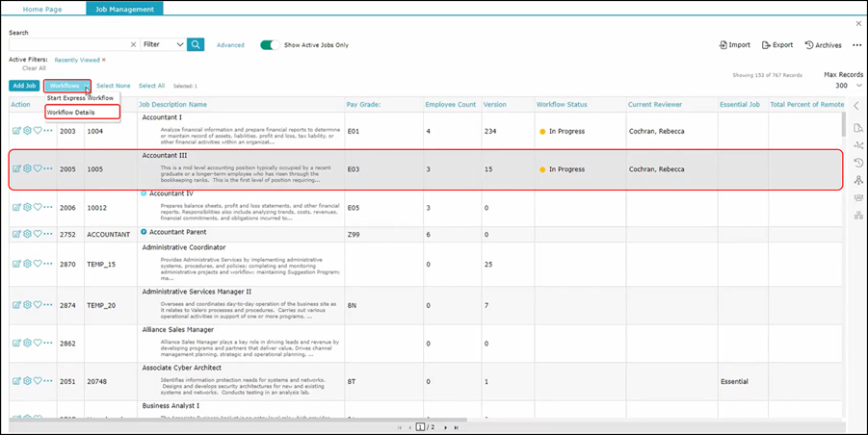
Task: Favorite Accountant IV with the heart icon
Action: pos(38,207)
